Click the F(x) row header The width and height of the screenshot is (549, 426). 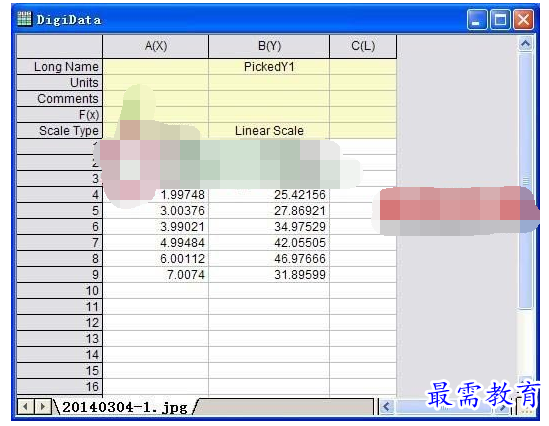(60, 115)
